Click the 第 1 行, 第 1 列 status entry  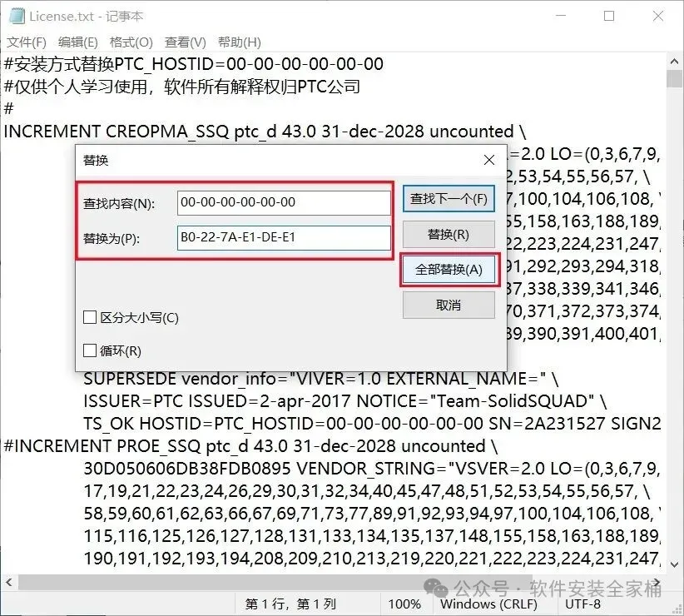[290, 604]
